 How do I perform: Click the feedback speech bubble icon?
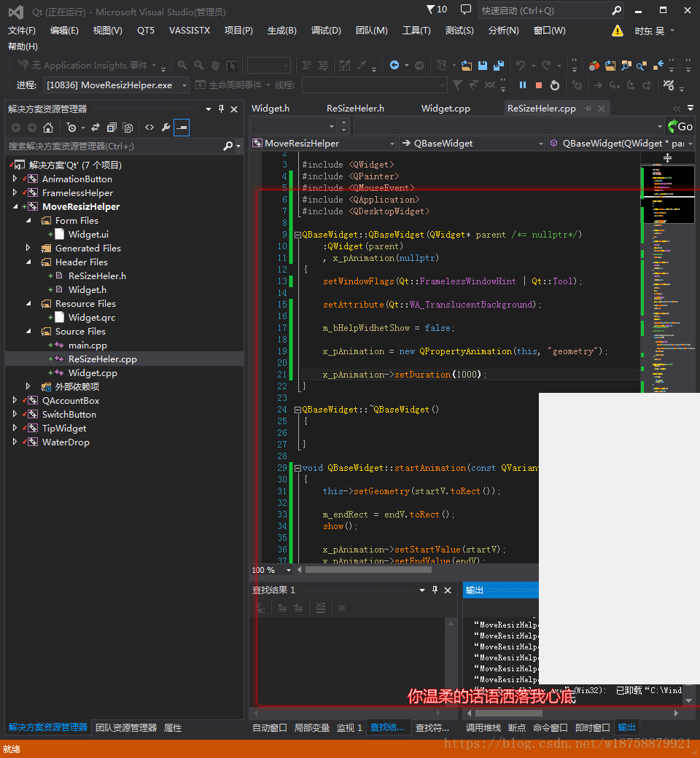[465, 9]
